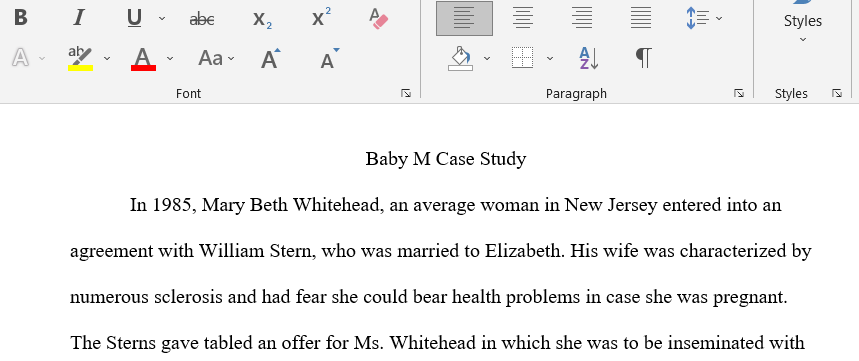Center align paragraph text
Viewport: 859px width, 361px height.
(523, 18)
